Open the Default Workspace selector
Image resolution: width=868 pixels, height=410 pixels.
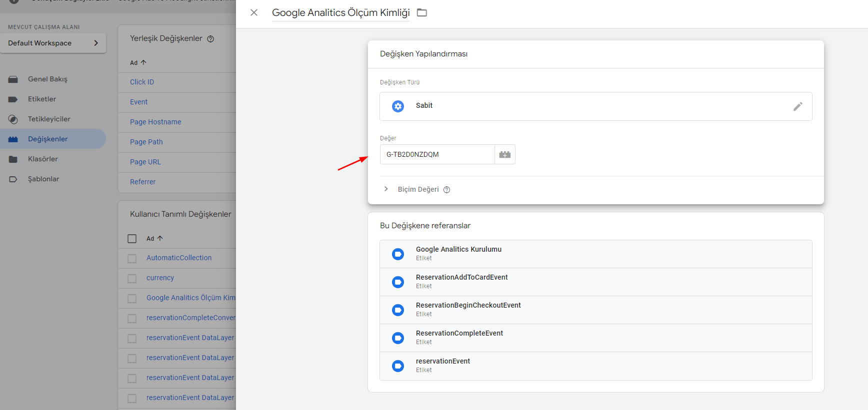coord(53,43)
